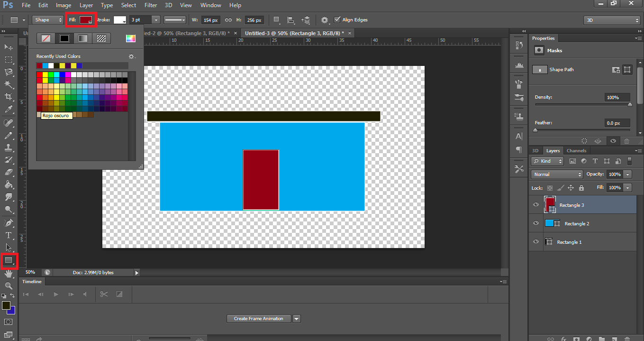Screen dimensions: 644x341
Task: Hide the Rectangle 1 layer
Action: (x=536, y=242)
